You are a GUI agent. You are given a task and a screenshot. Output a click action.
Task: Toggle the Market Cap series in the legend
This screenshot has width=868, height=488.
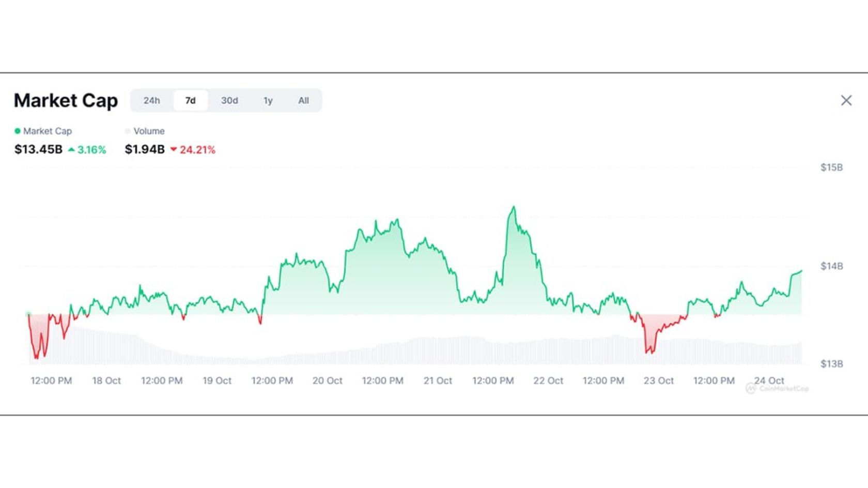48,131
